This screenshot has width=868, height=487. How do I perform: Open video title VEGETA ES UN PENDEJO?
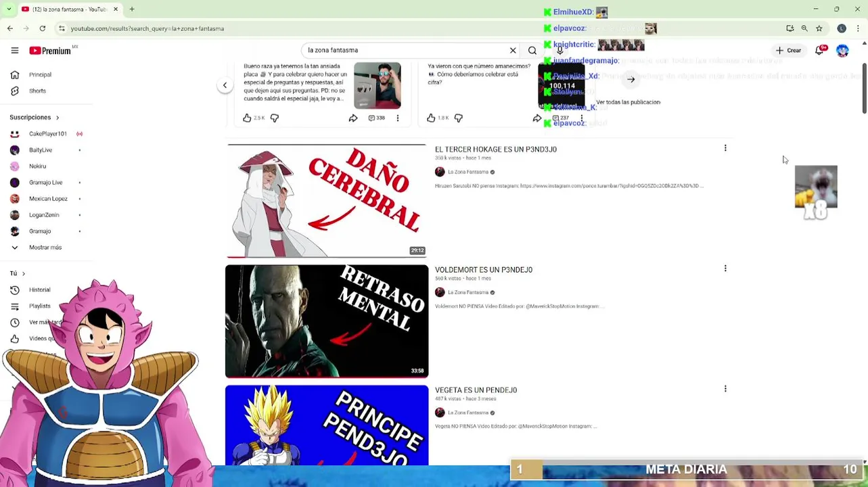coord(476,390)
